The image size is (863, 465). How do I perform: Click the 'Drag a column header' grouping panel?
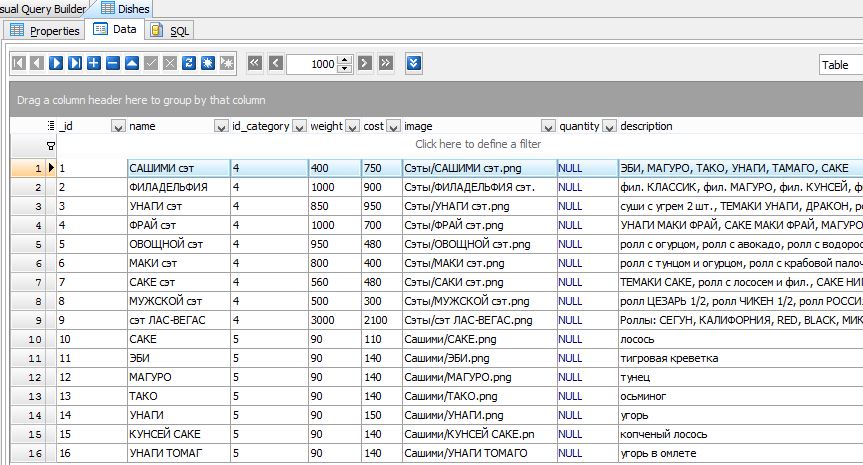coord(436,100)
